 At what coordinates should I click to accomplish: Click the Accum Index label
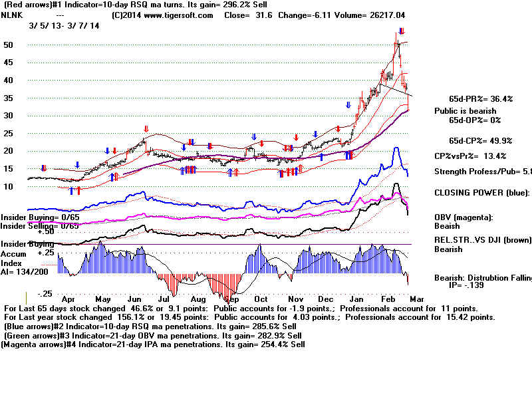(13, 259)
